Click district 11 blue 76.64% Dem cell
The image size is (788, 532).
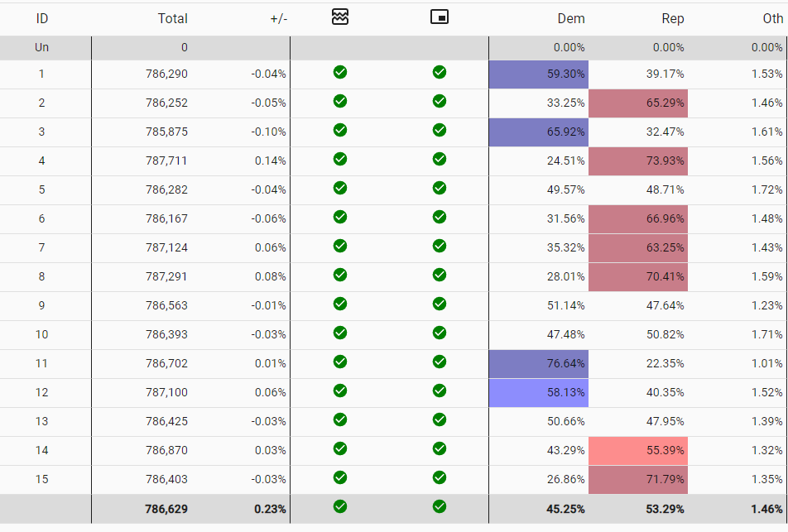click(539, 364)
